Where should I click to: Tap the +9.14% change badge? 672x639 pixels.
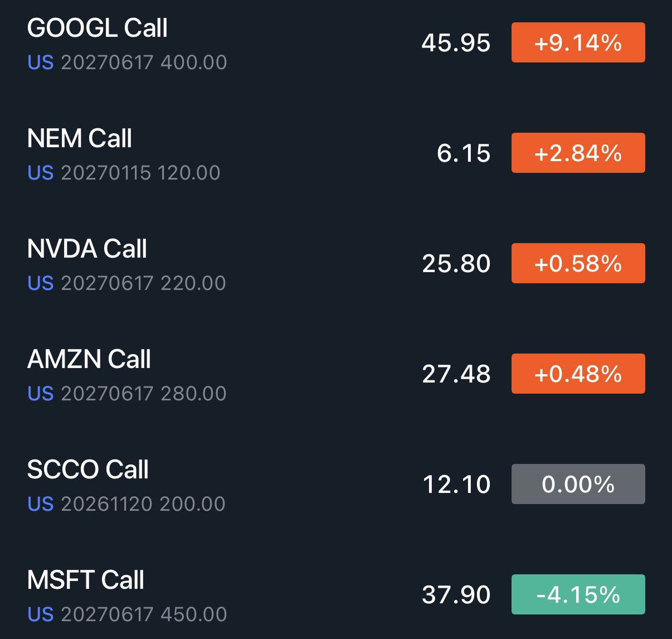click(578, 42)
